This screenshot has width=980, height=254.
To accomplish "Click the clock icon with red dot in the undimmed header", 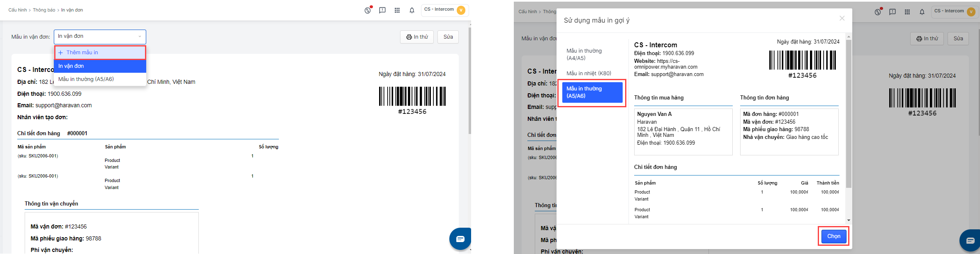I will (368, 10).
